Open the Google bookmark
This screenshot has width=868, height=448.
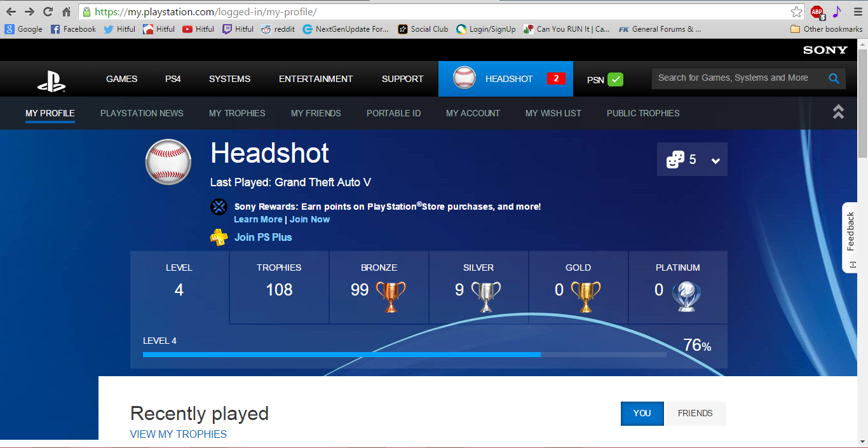(24, 29)
